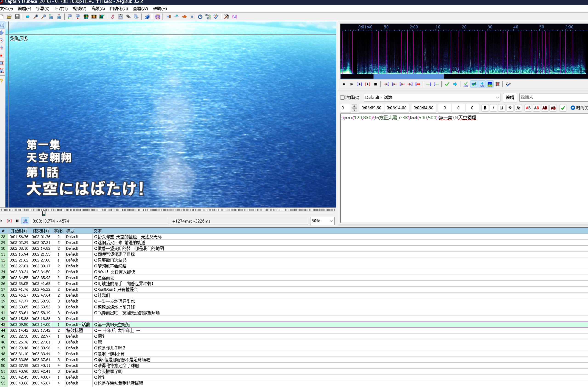Image resolution: width=588 pixels, height=387 pixels.
Task: Click the 编辑 style edit button
Action: click(510, 98)
